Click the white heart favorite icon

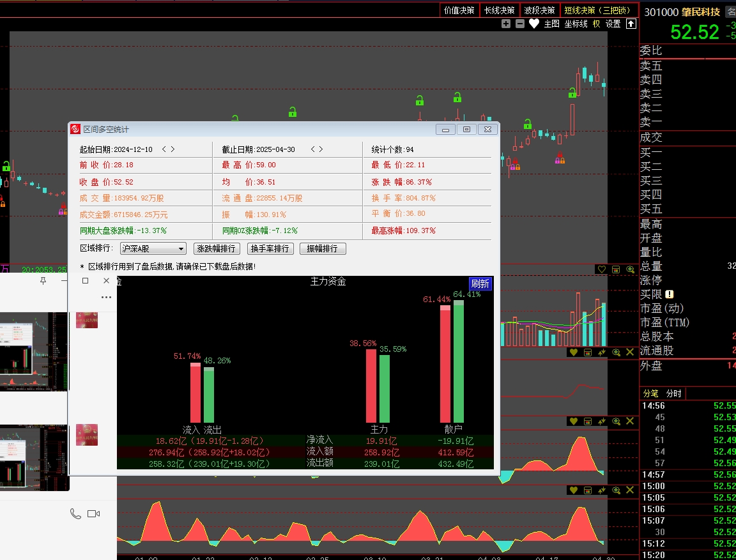pos(533,24)
